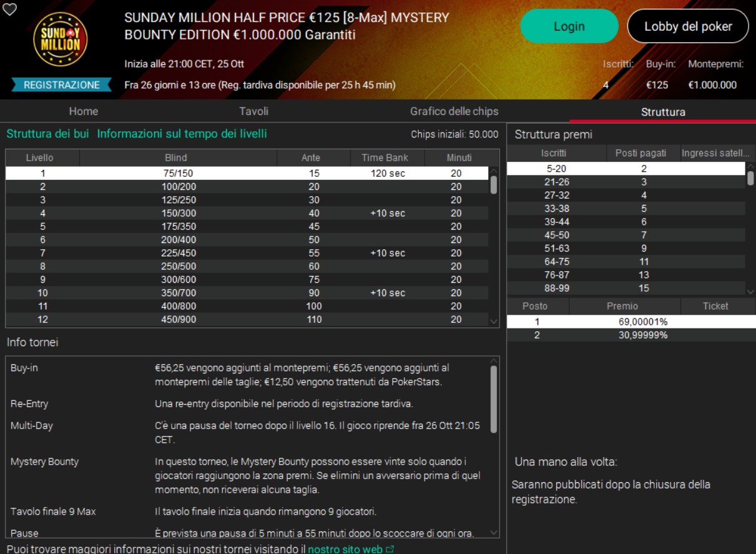This screenshot has width=756, height=554.
Task: Select the 51-63 iscritti prize row
Action: [626, 248]
